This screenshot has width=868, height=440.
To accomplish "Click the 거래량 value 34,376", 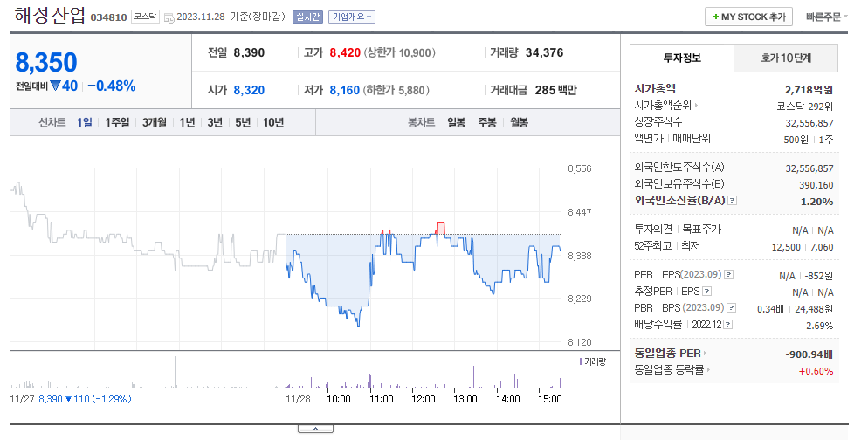I will (x=544, y=52).
